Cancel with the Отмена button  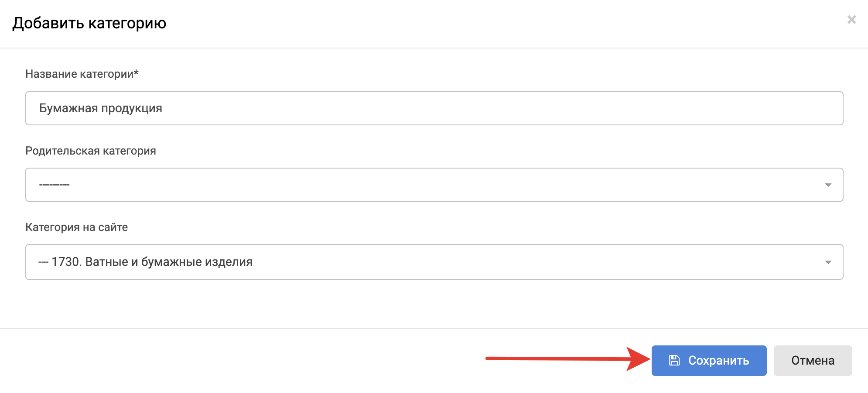[813, 361]
